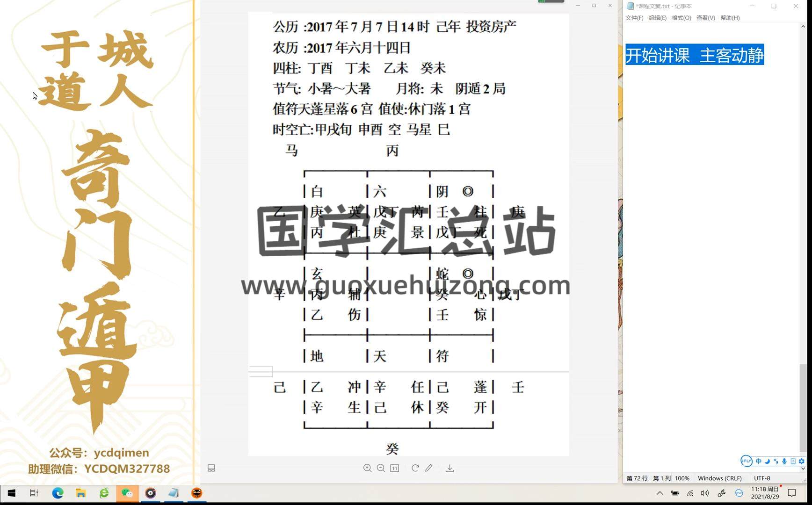Open the vinyl record app on the taskbar

coord(151,493)
